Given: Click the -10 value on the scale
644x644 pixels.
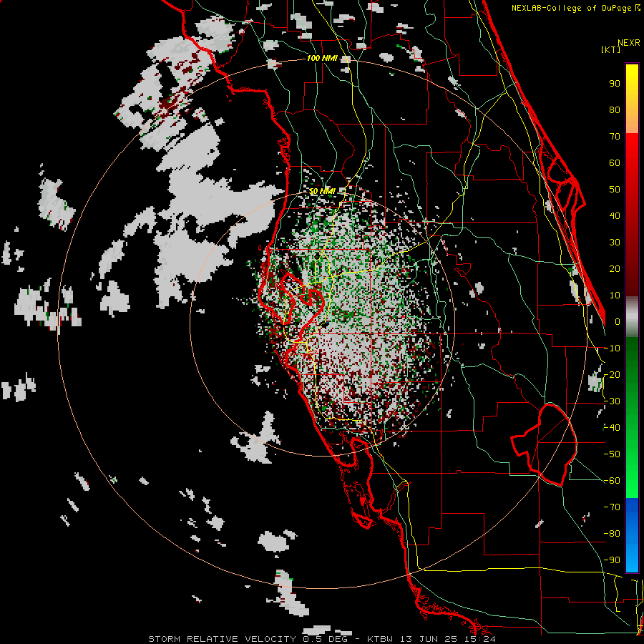Looking at the screenshot, I should (612, 348).
